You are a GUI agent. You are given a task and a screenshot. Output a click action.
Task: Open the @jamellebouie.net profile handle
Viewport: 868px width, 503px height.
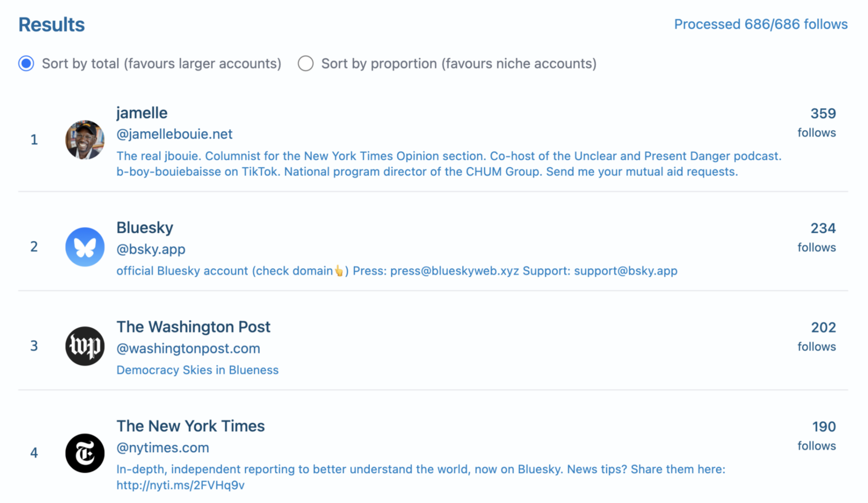pos(174,134)
